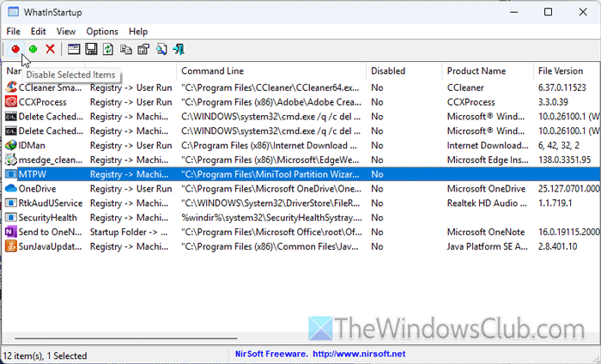The height and width of the screenshot is (364, 601).
Task: Click the SecurityHealth row icon
Action: pyautogui.click(x=11, y=218)
